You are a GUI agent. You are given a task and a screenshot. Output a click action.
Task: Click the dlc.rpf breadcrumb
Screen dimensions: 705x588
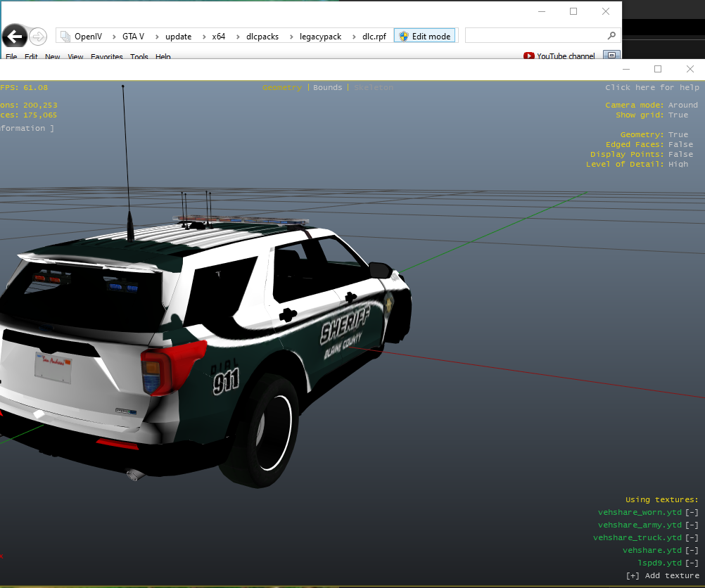374,37
